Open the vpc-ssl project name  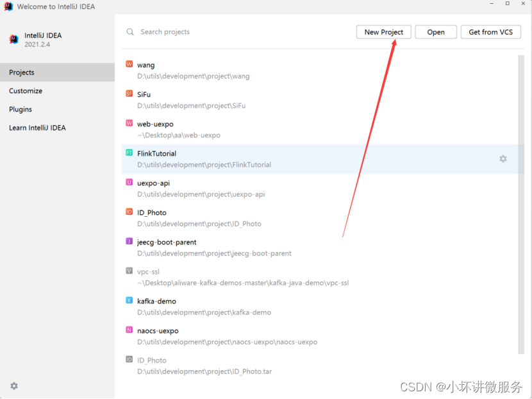148,271
